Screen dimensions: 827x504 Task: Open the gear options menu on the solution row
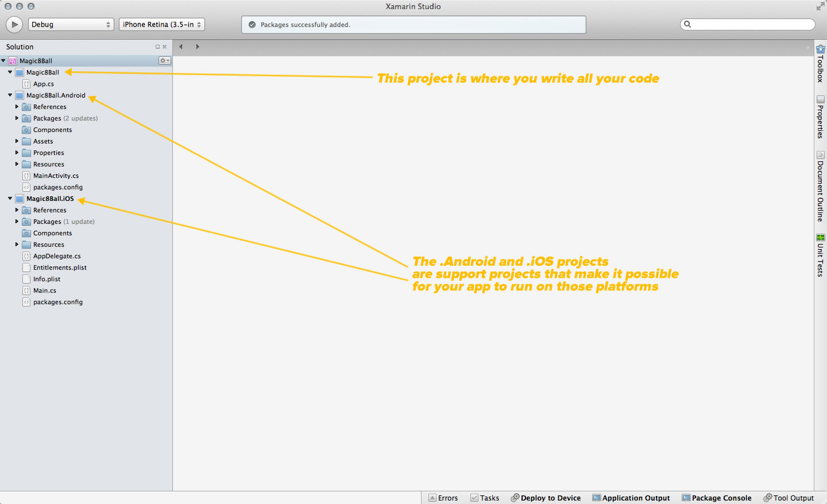pyautogui.click(x=165, y=61)
